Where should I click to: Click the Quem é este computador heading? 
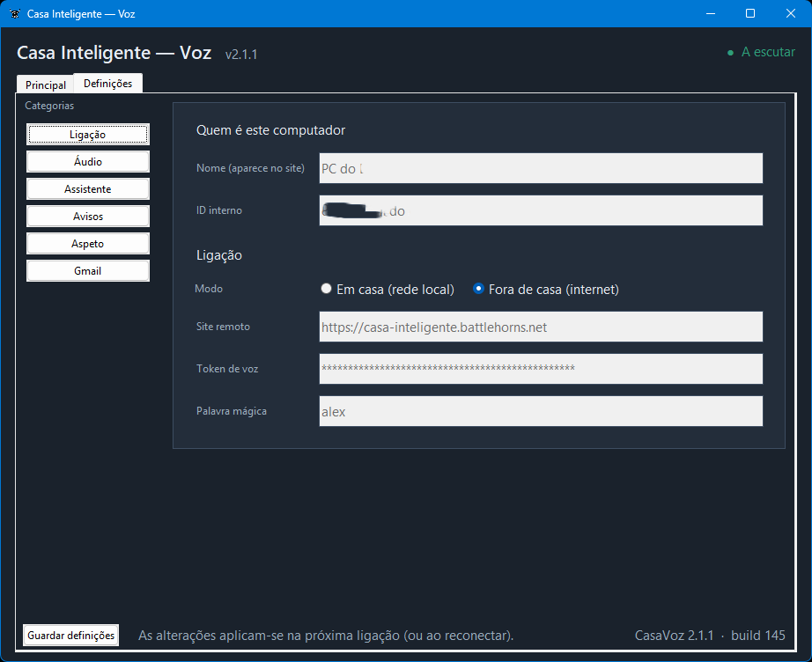[x=271, y=130]
